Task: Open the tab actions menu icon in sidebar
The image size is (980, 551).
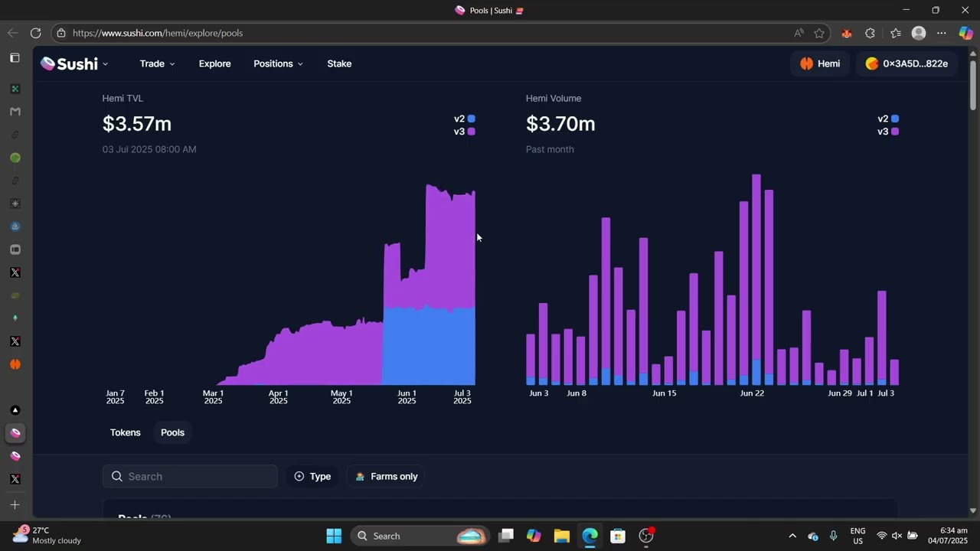Action: tap(15, 58)
